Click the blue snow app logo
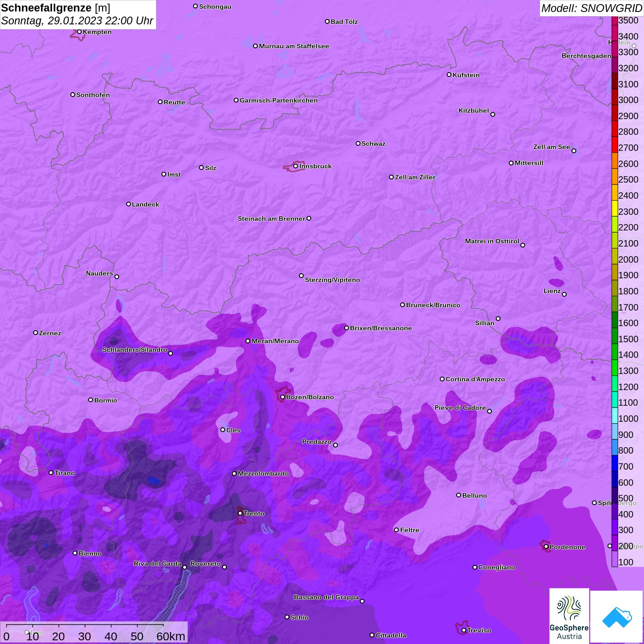The image size is (644, 644). 617,617
